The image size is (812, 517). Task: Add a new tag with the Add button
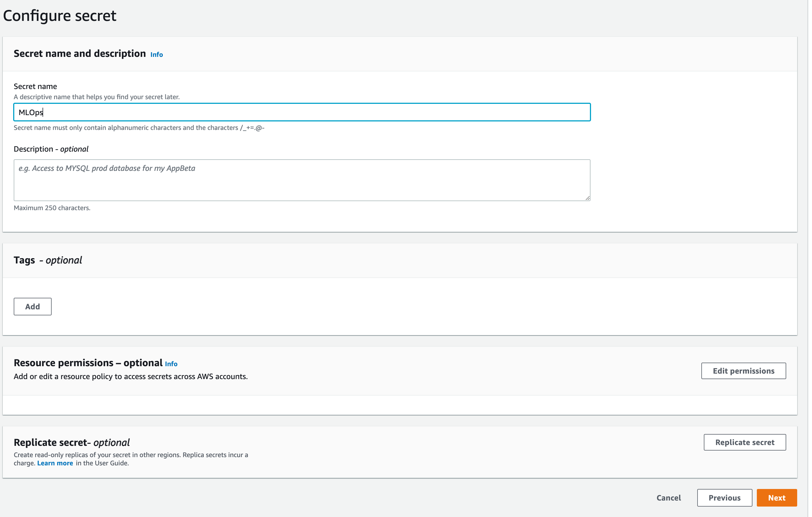(x=33, y=306)
